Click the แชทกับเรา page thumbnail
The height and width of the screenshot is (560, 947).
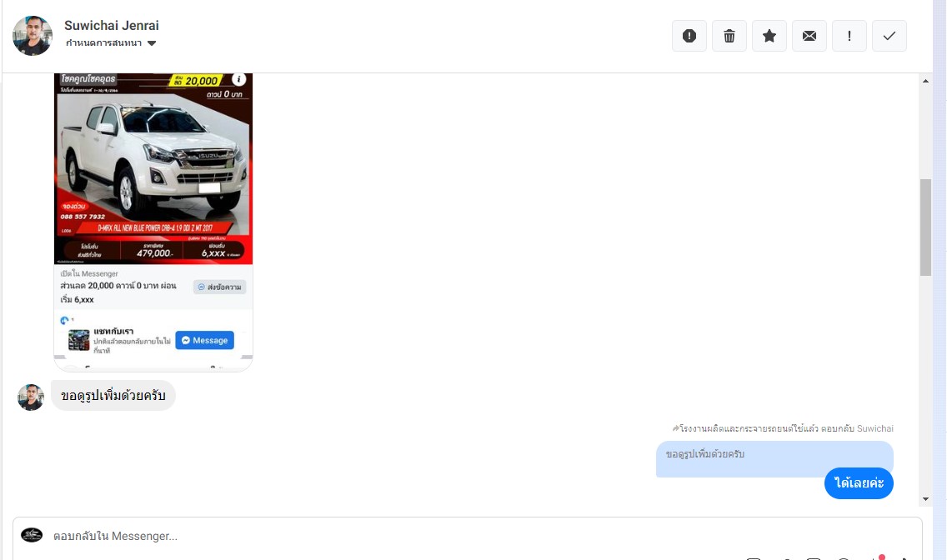(78, 340)
